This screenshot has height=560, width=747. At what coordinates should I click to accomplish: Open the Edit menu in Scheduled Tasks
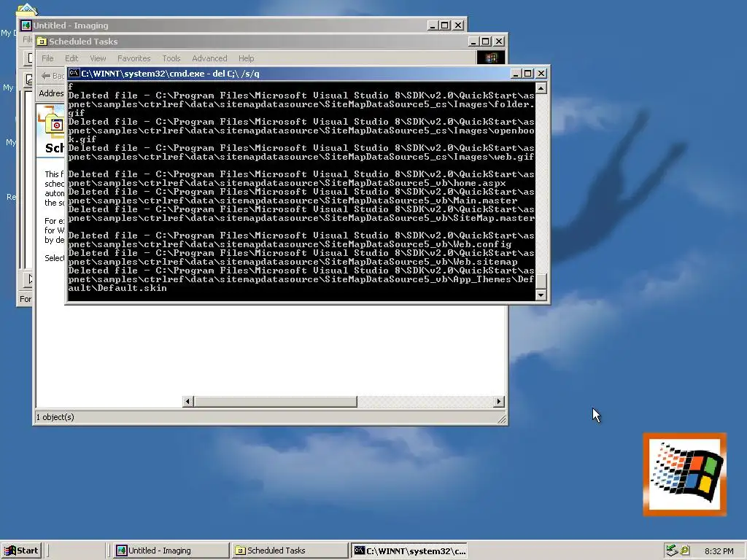(71, 58)
